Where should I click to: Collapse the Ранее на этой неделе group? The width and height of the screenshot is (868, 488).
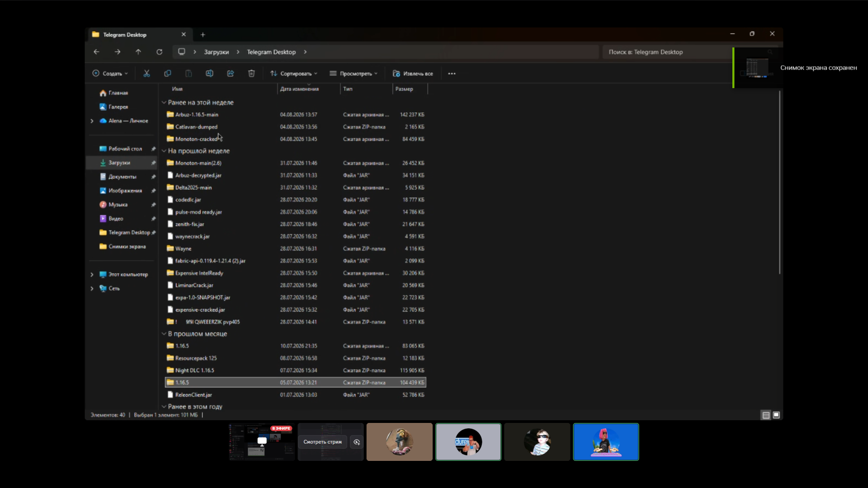point(164,103)
